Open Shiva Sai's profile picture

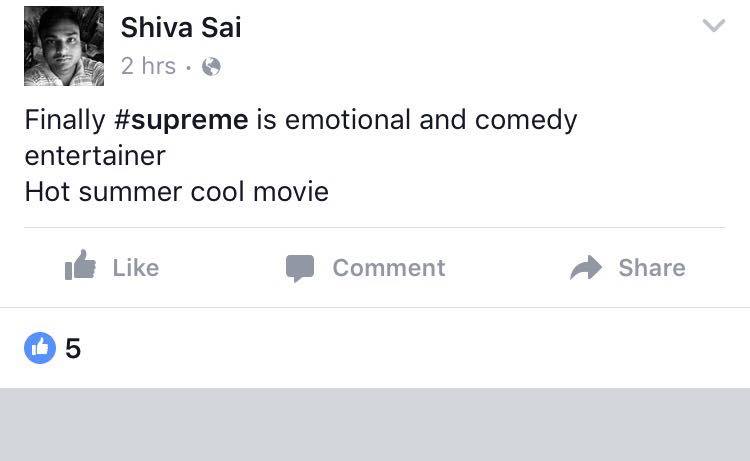[64, 46]
